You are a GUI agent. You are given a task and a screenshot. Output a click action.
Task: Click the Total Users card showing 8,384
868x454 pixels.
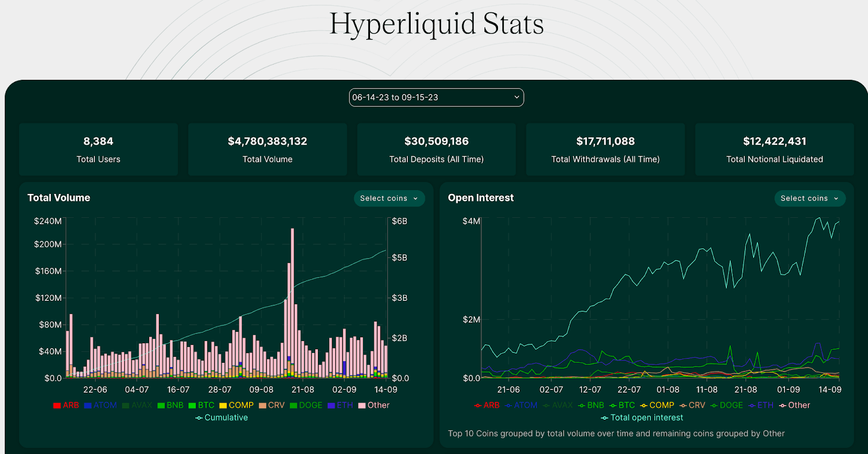[x=98, y=149]
